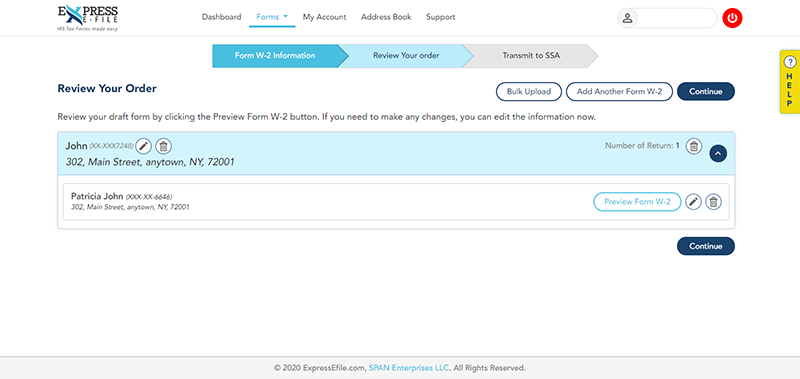Delete employer John using trash icon beside name
The height and width of the screenshot is (379, 800).
[163, 146]
